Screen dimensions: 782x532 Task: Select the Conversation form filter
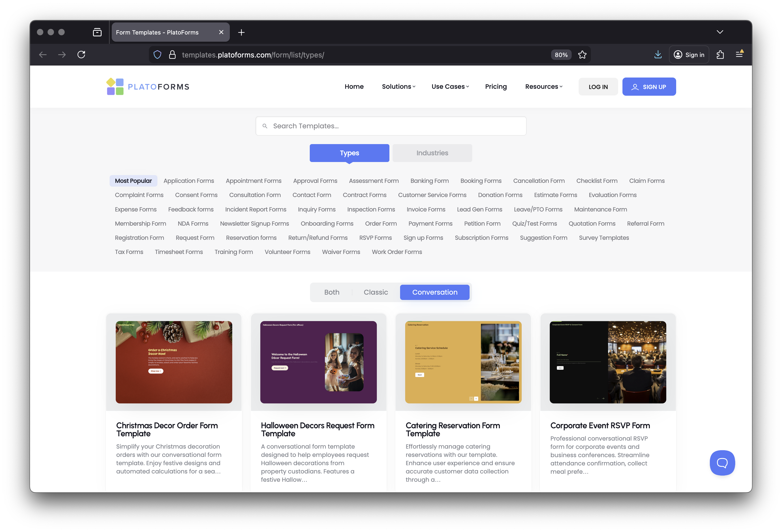[x=434, y=292]
